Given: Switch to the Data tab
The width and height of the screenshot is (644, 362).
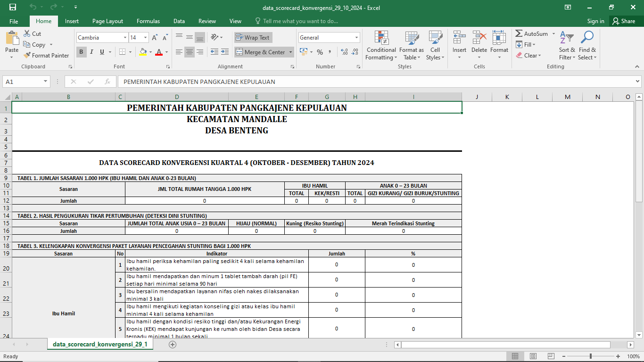Looking at the screenshot, I should 179,21.
